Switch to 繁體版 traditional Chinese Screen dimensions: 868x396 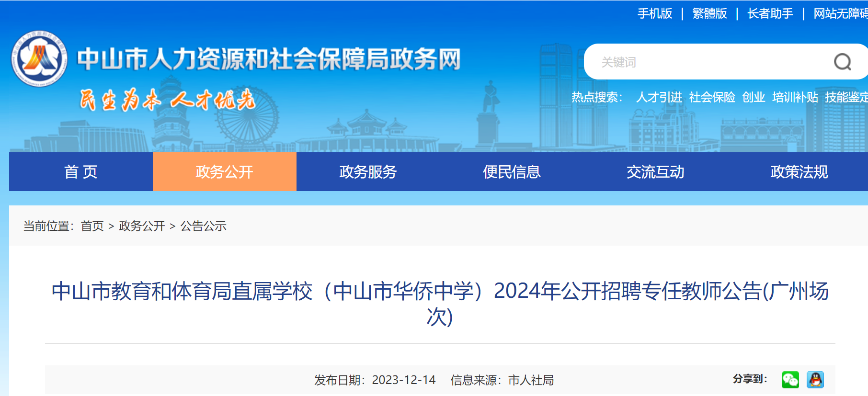(709, 13)
